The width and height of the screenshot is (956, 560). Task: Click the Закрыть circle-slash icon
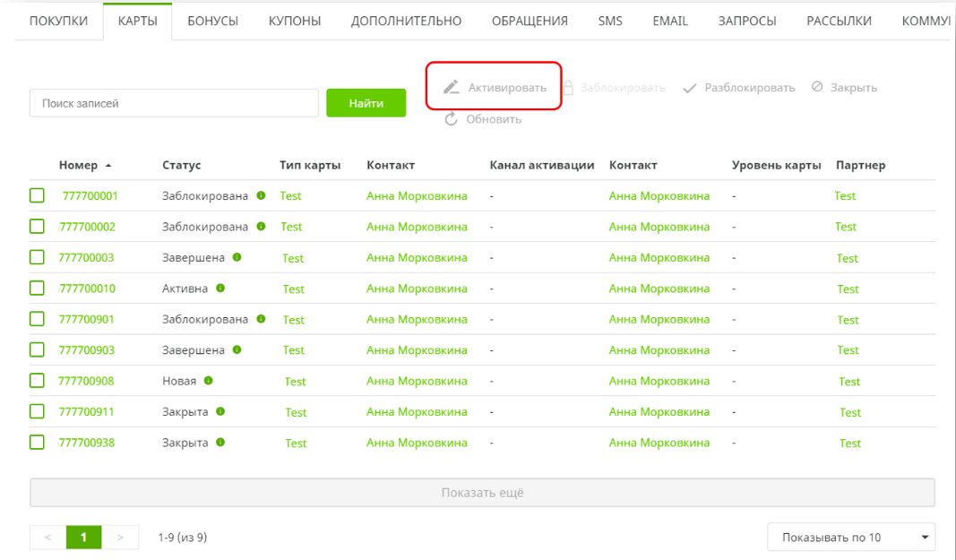pyautogui.click(x=817, y=87)
